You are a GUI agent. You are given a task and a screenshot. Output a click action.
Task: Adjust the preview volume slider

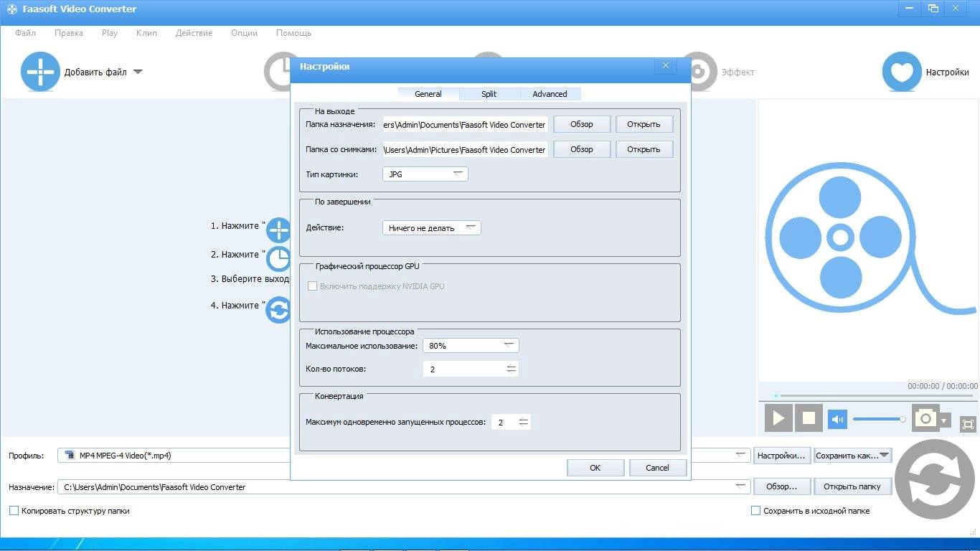point(880,419)
